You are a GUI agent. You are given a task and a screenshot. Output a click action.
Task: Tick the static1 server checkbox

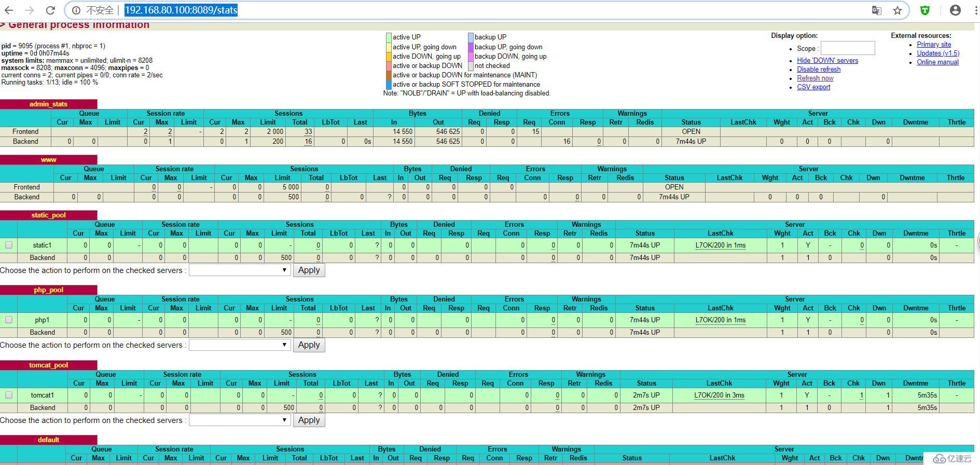(x=9, y=245)
